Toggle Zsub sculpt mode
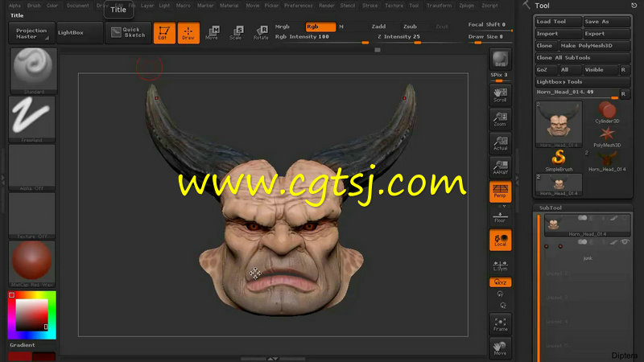This screenshot has height=362, width=644. click(x=410, y=27)
